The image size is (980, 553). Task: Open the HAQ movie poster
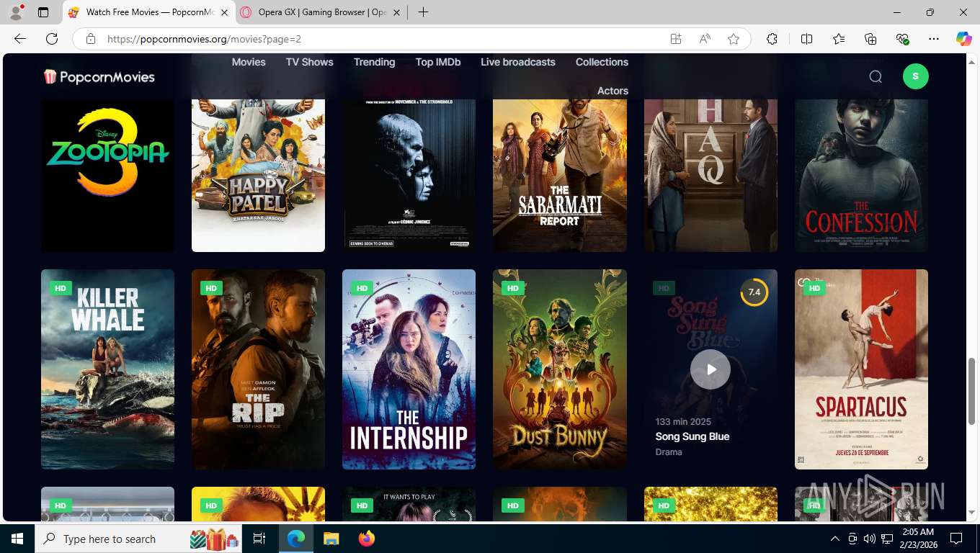(x=710, y=175)
